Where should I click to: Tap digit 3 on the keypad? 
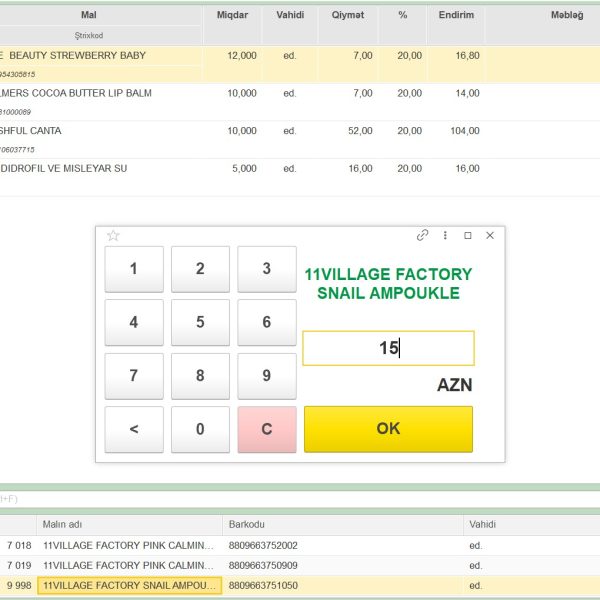click(x=267, y=269)
